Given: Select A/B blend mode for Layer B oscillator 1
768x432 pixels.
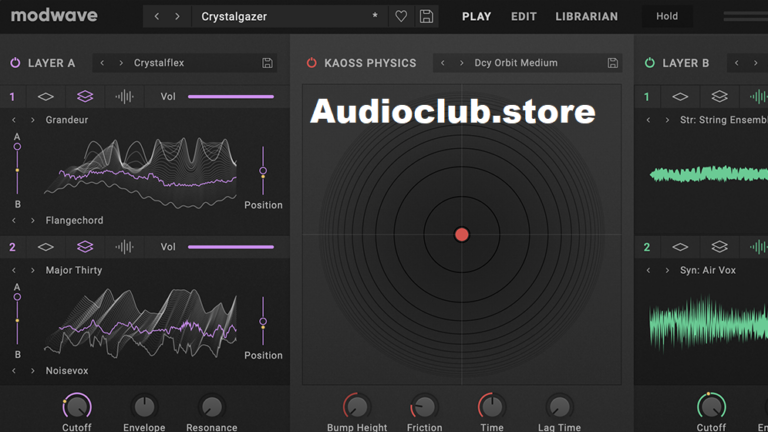Looking at the screenshot, I should pos(719,97).
